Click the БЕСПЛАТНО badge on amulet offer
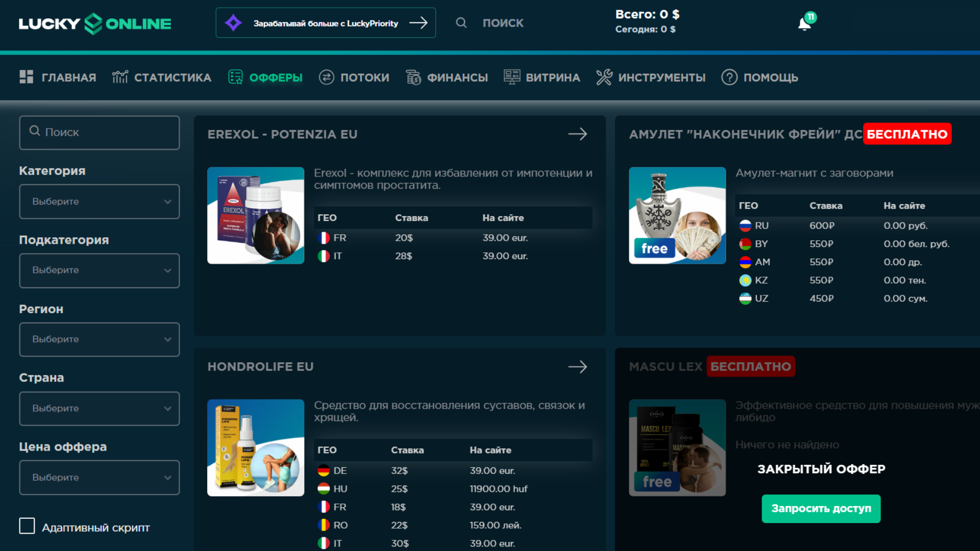The height and width of the screenshot is (551, 980). click(x=907, y=134)
